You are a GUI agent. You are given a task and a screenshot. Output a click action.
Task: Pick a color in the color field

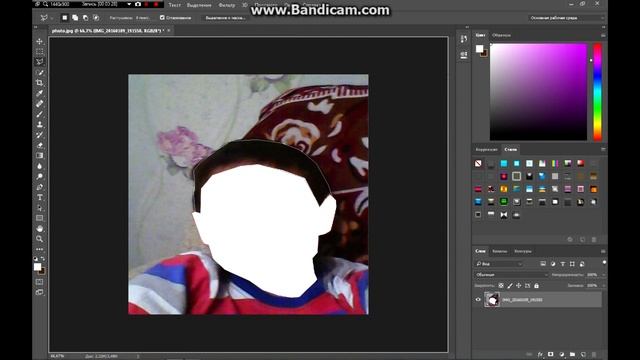(x=538, y=92)
